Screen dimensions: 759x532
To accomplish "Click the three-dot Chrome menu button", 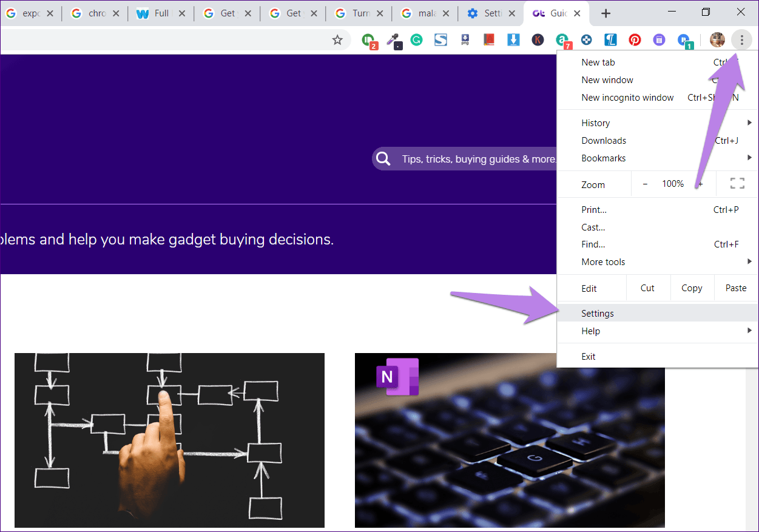I will (741, 40).
